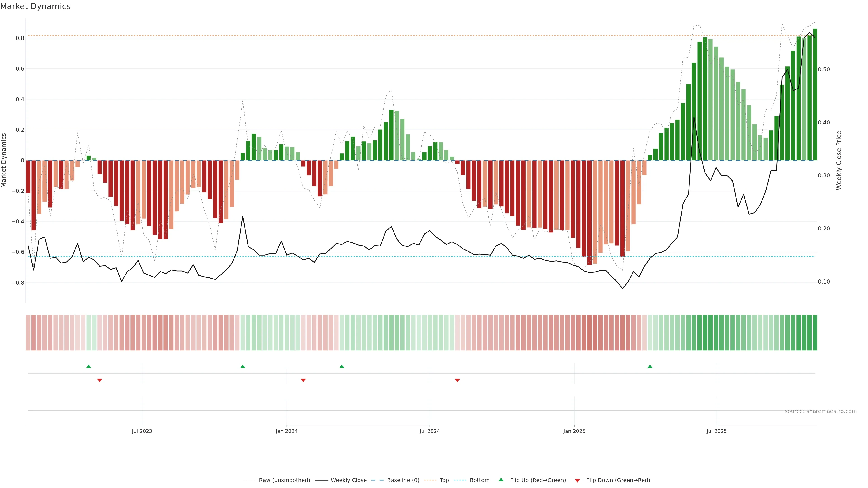The width and height of the screenshot is (868, 488).
Task: Click the Jan 2024 axis label
Action: [286, 431]
